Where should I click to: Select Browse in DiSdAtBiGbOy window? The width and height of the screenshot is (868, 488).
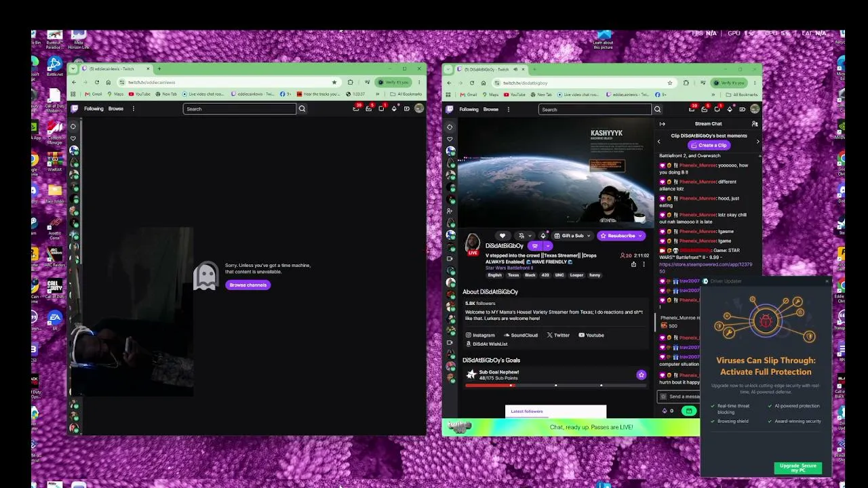[491, 109]
